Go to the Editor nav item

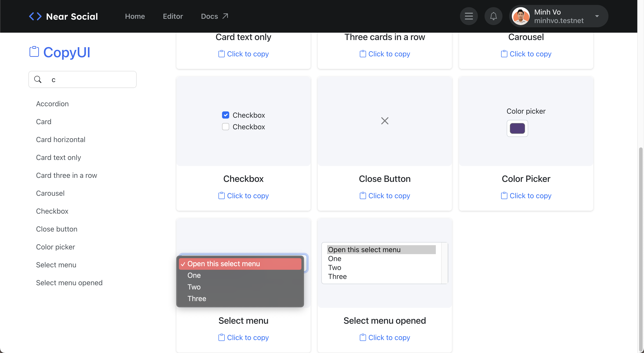click(173, 16)
